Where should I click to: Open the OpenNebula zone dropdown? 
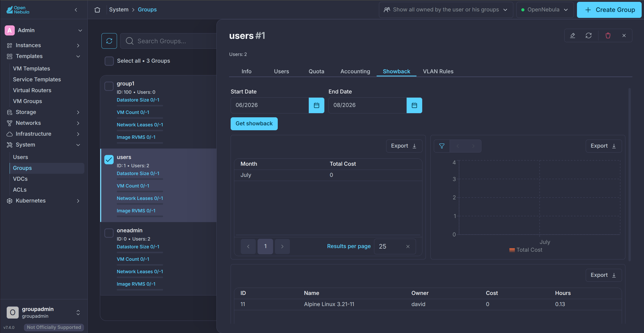coord(545,10)
